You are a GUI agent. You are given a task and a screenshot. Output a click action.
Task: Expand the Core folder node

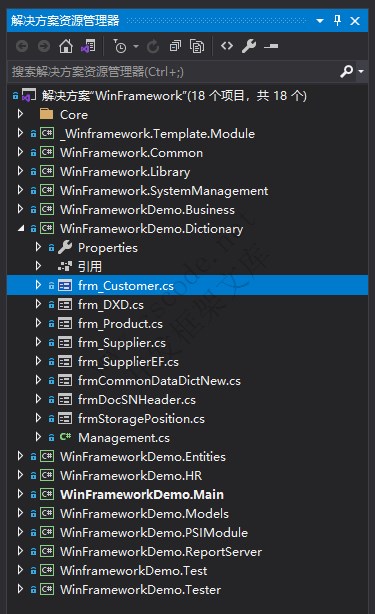pyautogui.click(x=20, y=114)
